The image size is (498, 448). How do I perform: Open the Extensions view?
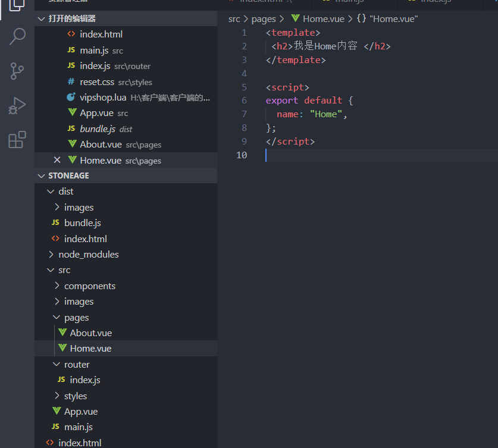(x=17, y=140)
